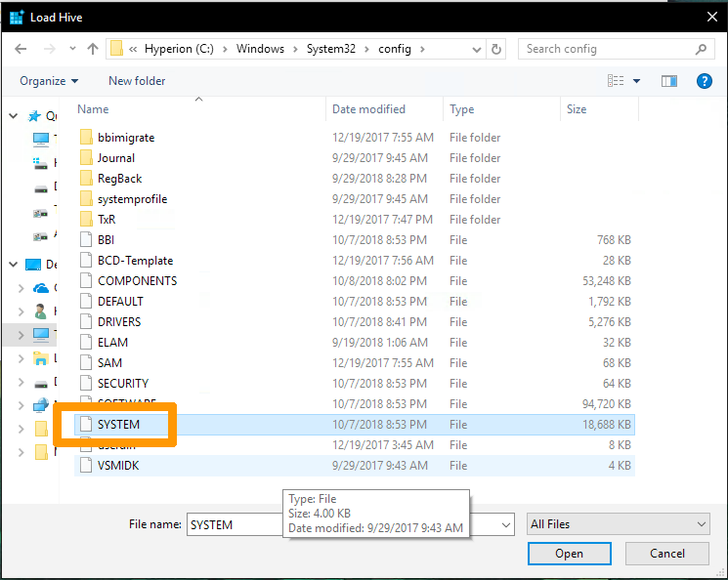Click the DRIVERS file icon
The width and height of the screenshot is (728, 580).
tap(86, 322)
